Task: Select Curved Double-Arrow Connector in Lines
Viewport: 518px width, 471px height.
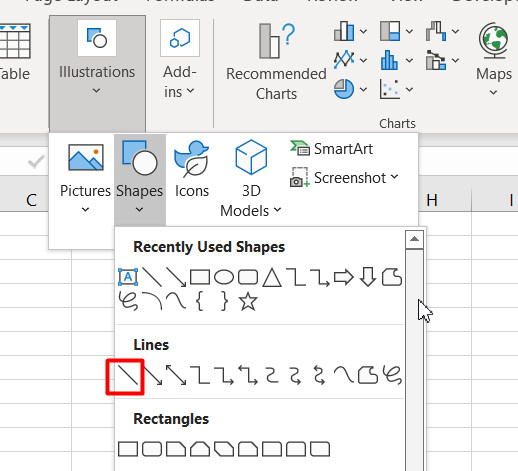Action: (319, 375)
